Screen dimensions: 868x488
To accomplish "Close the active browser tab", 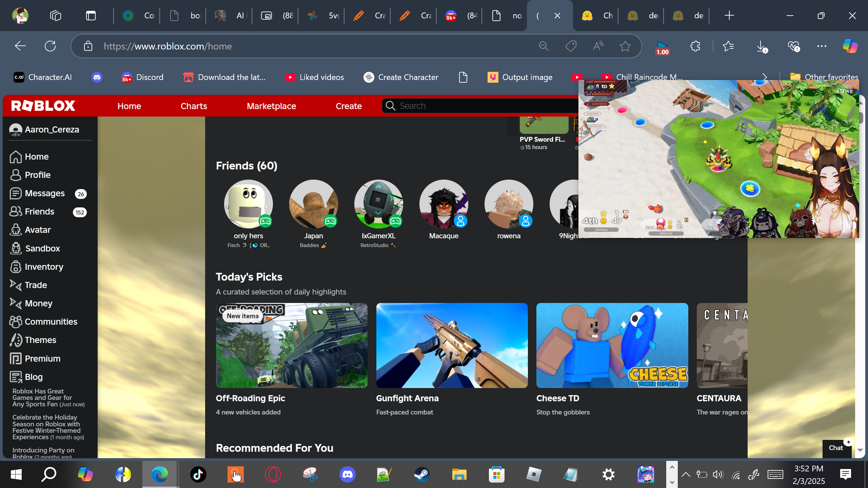I will point(557,16).
